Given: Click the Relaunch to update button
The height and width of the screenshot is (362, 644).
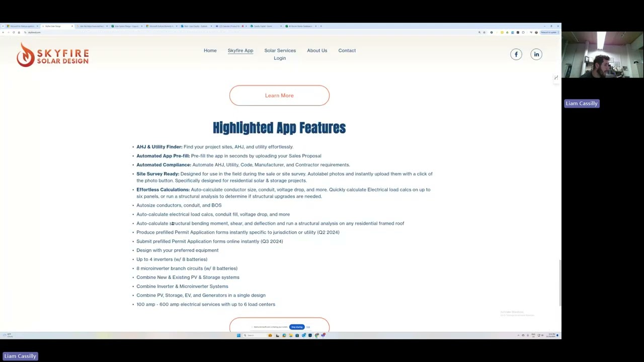Looking at the screenshot, I should 549,32.
